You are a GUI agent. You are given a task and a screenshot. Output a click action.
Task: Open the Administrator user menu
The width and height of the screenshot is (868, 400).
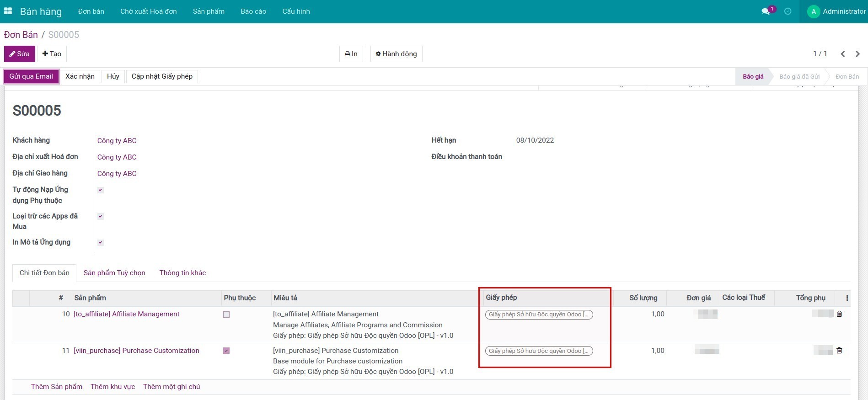(x=836, y=11)
